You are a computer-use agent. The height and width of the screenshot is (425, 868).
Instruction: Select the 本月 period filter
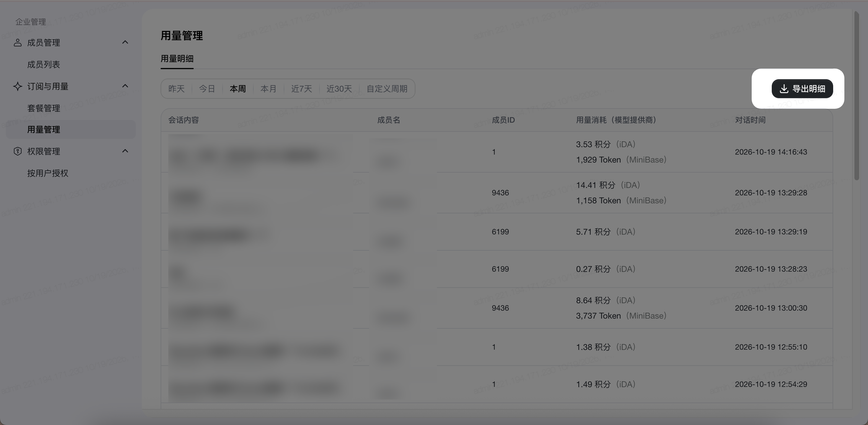[x=268, y=89]
